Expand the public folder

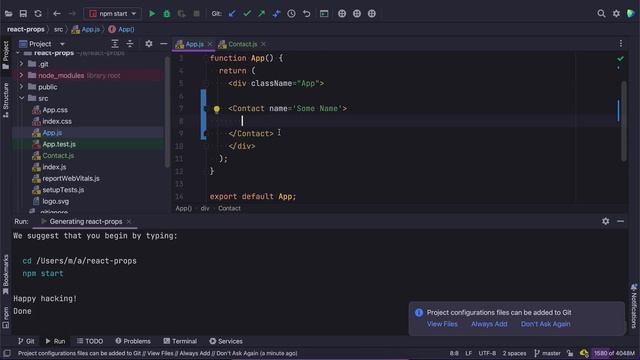tap(21, 87)
